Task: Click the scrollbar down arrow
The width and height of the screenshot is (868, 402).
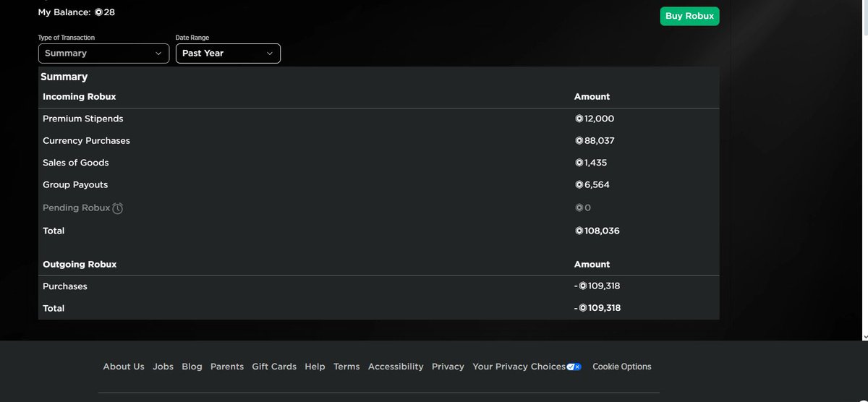Action: (864, 336)
